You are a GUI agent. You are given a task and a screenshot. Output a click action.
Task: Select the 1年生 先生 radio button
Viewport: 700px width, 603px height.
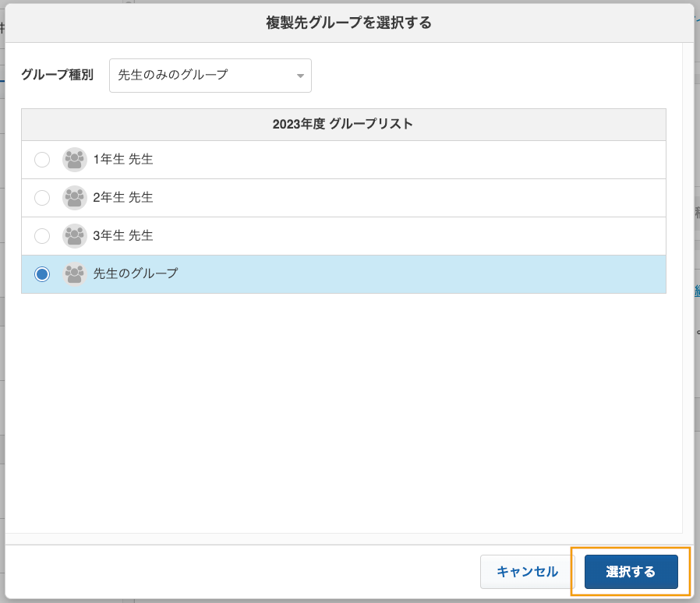click(x=42, y=160)
